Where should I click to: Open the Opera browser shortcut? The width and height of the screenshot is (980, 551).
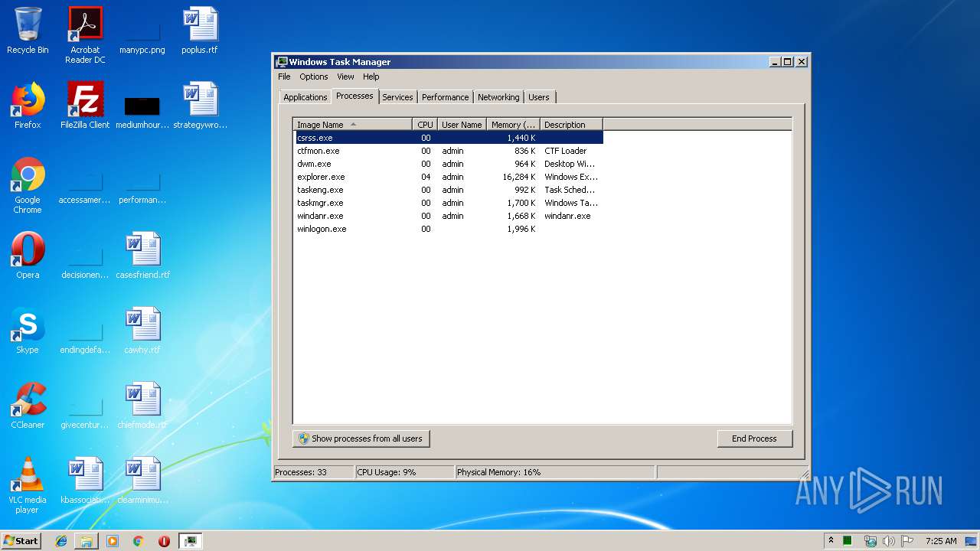28,256
